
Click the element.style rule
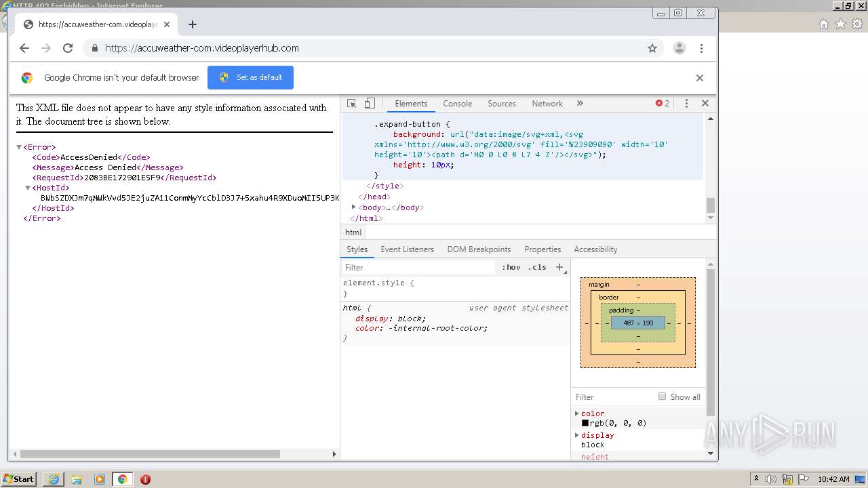[378, 283]
